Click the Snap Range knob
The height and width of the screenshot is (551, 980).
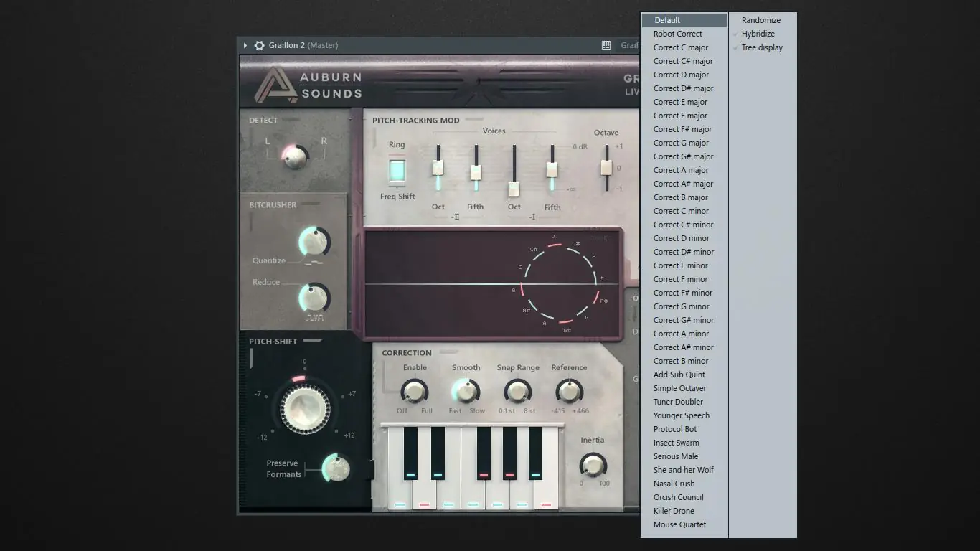point(517,392)
